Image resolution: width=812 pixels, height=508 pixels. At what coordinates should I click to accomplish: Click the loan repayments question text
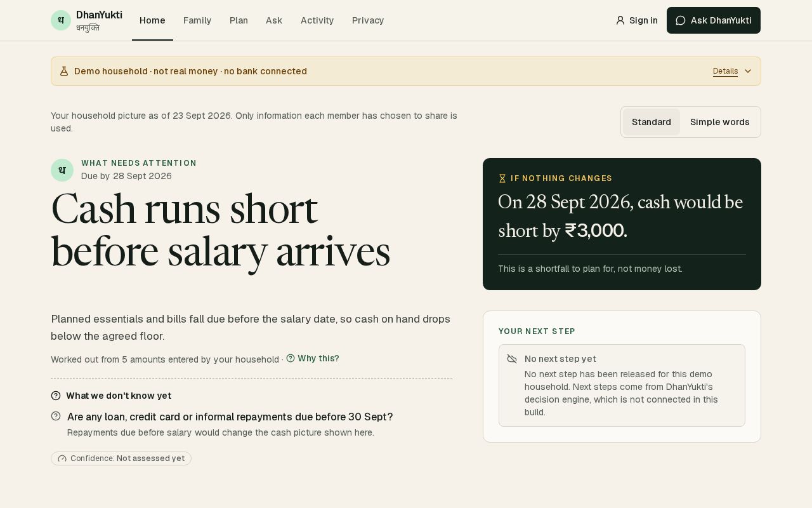[230, 417]
